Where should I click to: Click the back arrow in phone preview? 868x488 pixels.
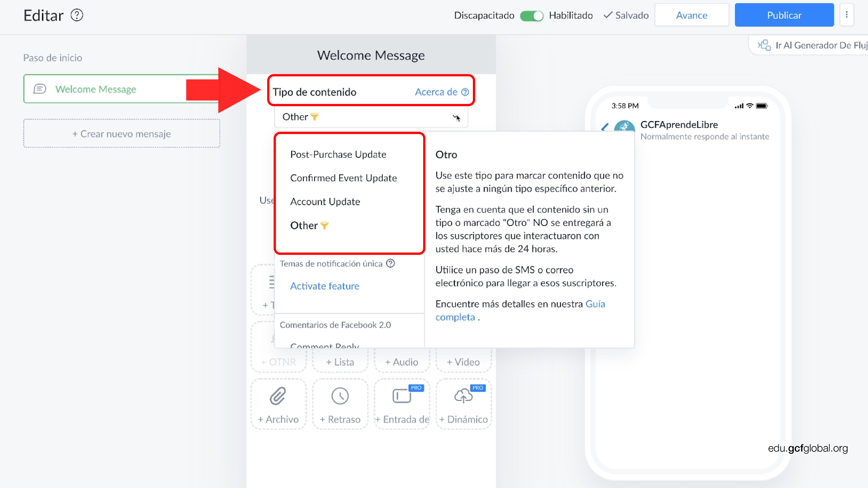pyautogui.click(x=605, y=127)
